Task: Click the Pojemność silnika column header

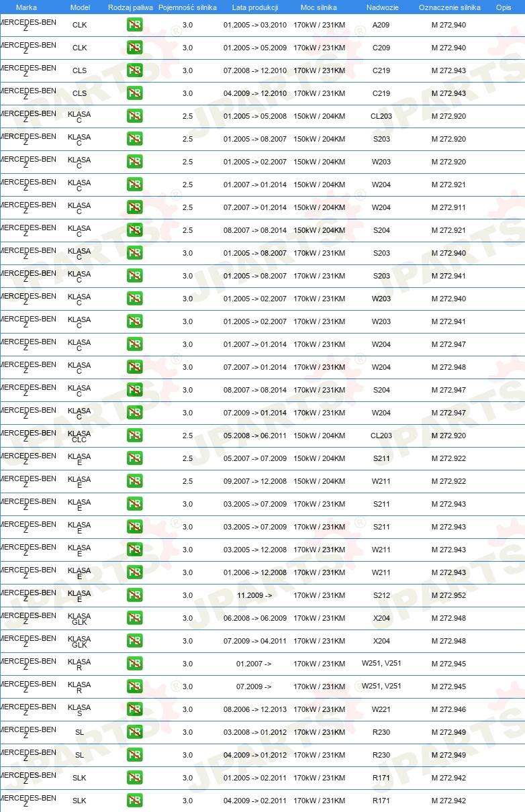Action: click(187, 7)
